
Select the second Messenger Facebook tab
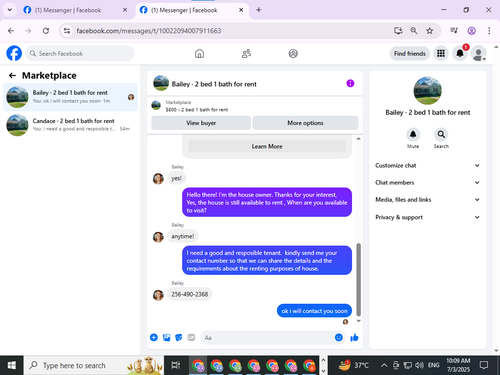pyautogui.click(x=192, y=10)
